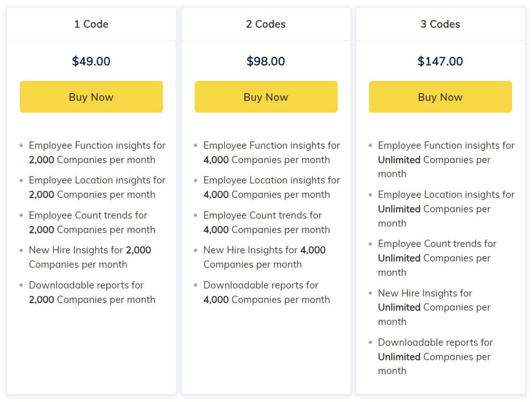Screen dimensions: 532x402
Task: Click the Buy Now button for 2 Codes
Action: pyautogui.click(x=266, y=97)
